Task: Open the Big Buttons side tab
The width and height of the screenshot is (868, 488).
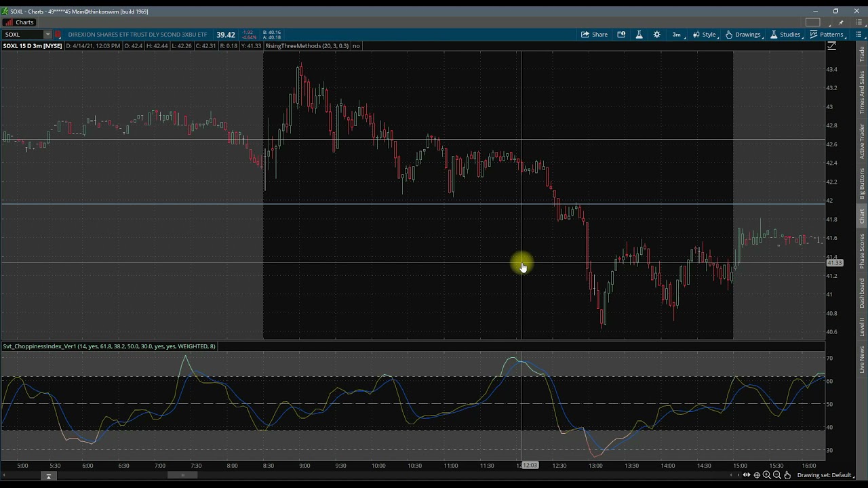Action: (862, 183)
